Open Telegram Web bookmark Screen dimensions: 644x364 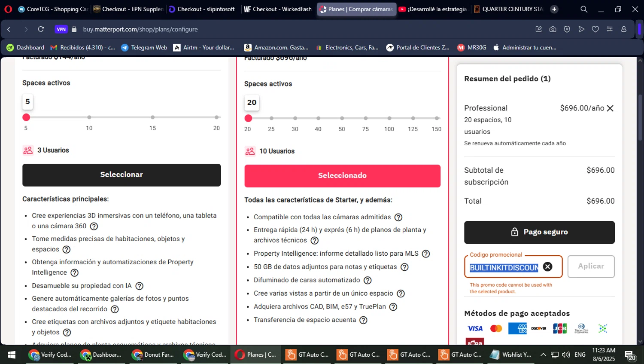pyautogui.click(x=144, y=47)
